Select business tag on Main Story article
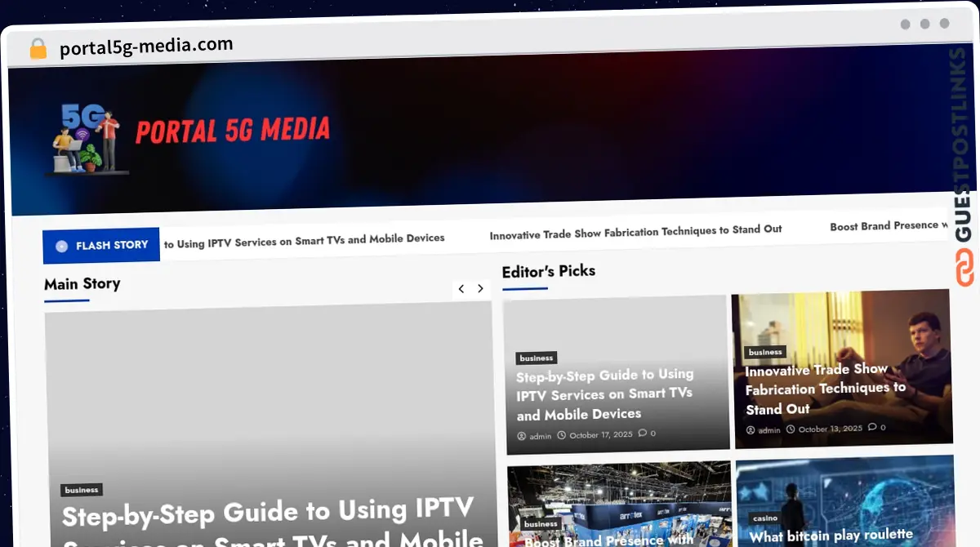 coord(82,490)
